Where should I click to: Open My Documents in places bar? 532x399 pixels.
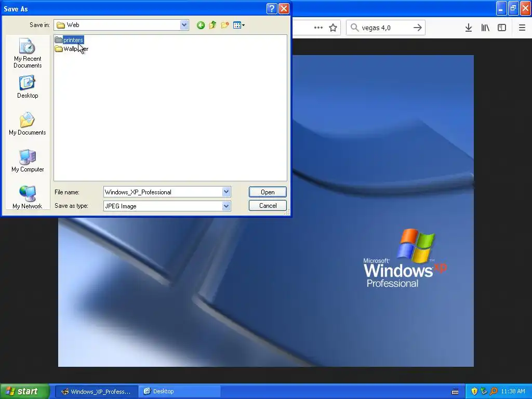coord(28,124)
